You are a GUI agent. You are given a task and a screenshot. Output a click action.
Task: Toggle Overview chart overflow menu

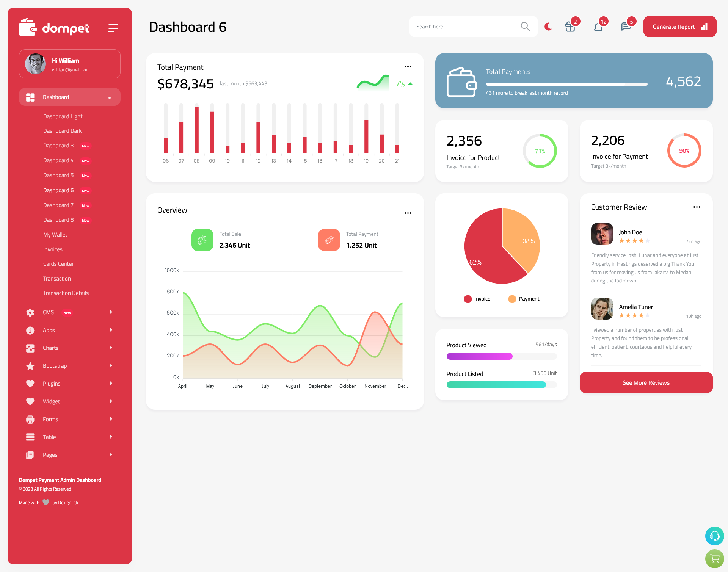click(x=408, y=213)
